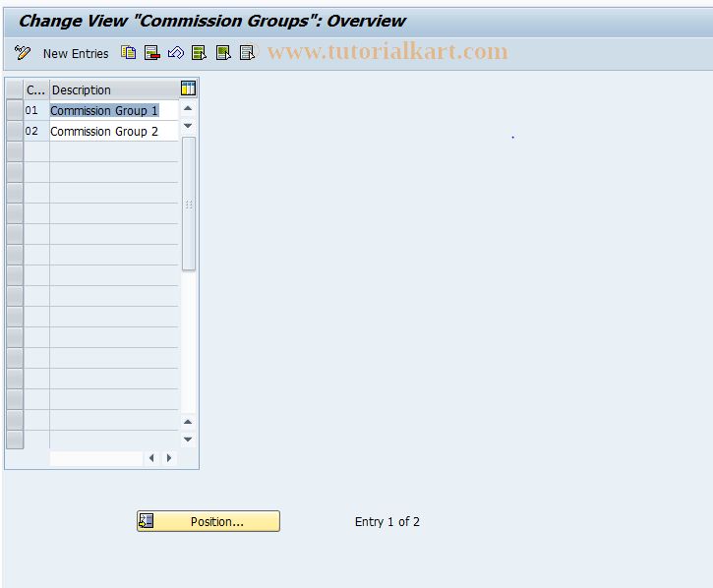Click the Commission Group 2 description field
713x588 pixels.
[x=114, y=132]
